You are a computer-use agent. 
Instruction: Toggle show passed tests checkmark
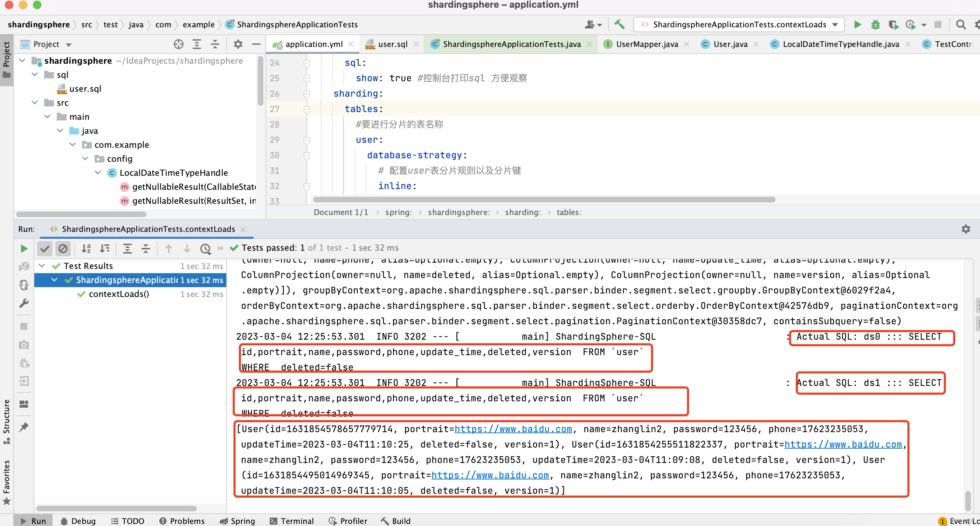point(45,249)
